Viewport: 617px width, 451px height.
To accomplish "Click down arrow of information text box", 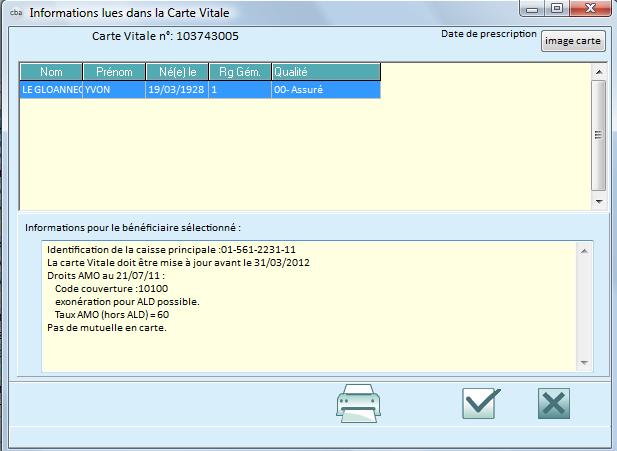I will coord(584,362).
